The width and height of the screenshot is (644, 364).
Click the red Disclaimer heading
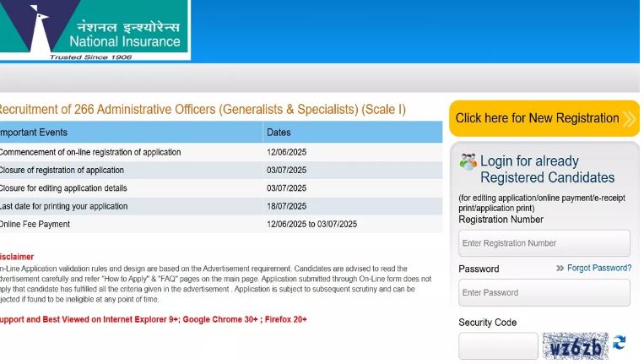(17, 257)
